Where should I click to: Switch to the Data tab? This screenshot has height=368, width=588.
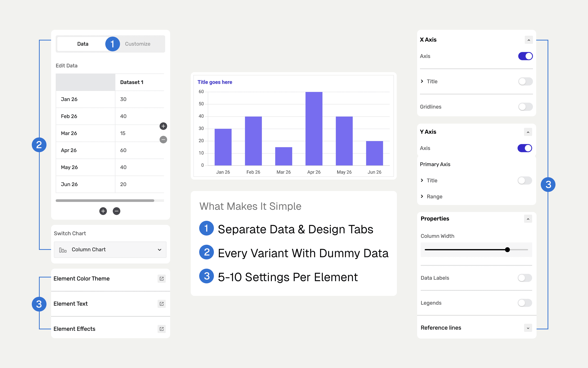[x=83, y=44]
